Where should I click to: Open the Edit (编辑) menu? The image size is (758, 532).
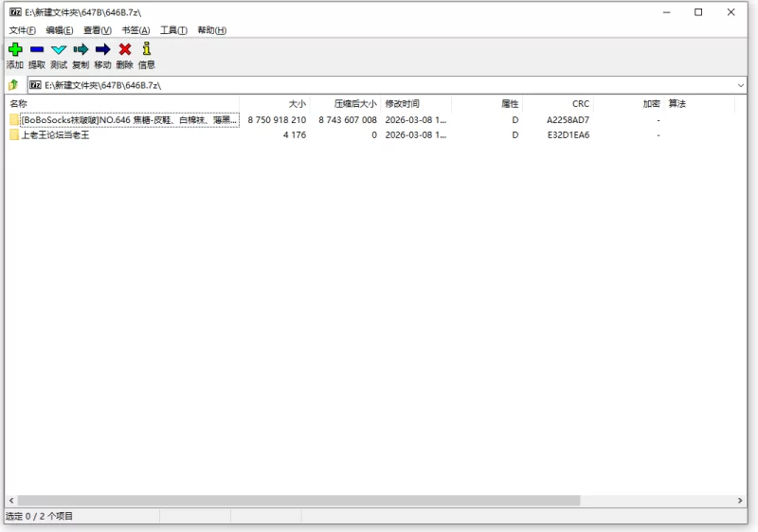click(59, 30)
